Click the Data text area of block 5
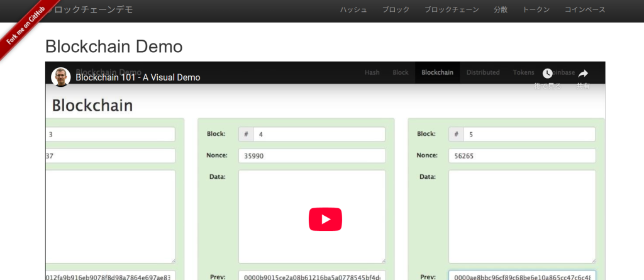 pyautogui.click(x=521, y=216)
